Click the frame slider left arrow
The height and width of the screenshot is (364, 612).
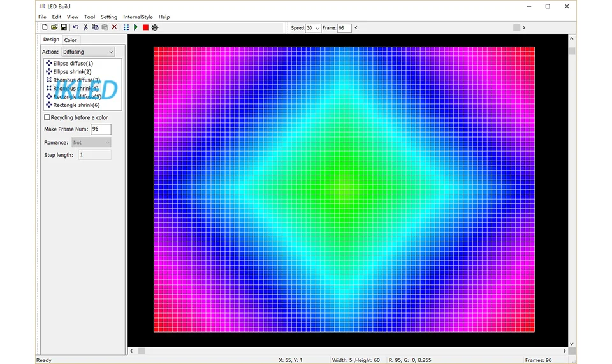click(356, 27)
